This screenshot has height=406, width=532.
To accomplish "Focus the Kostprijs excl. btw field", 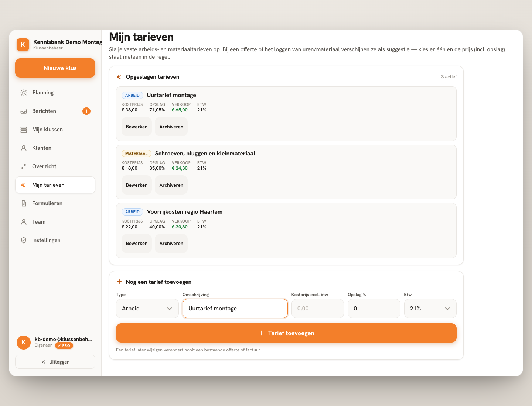I will tap(318, 309).
